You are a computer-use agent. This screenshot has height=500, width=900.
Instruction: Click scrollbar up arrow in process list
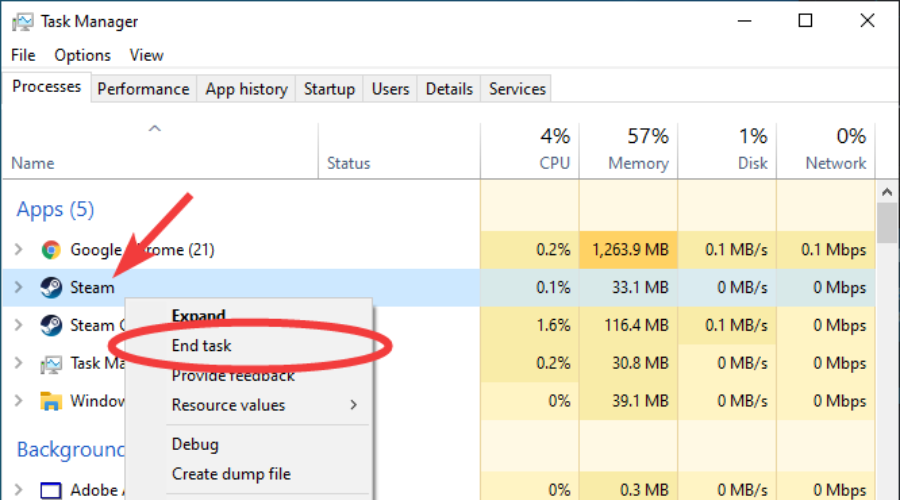coord(887,190)
